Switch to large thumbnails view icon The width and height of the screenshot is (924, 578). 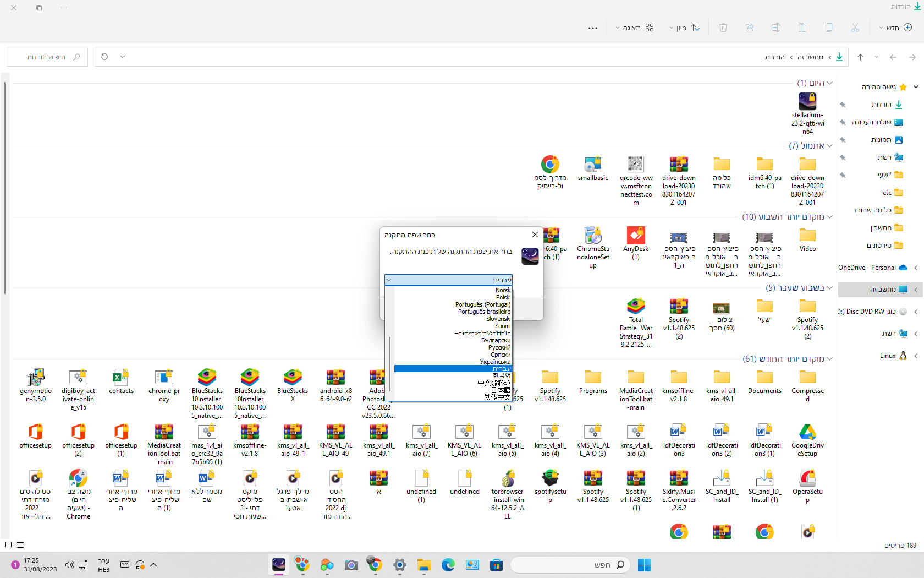pyautogui.click(x=8, y=545)
